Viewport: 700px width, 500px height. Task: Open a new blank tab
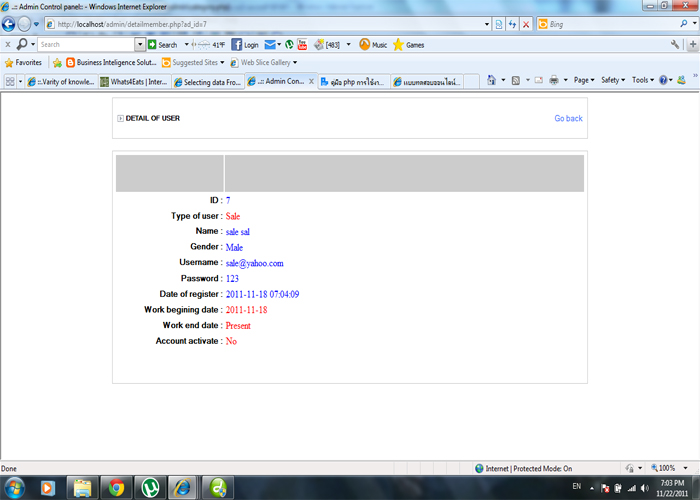[x=471, y=82]
